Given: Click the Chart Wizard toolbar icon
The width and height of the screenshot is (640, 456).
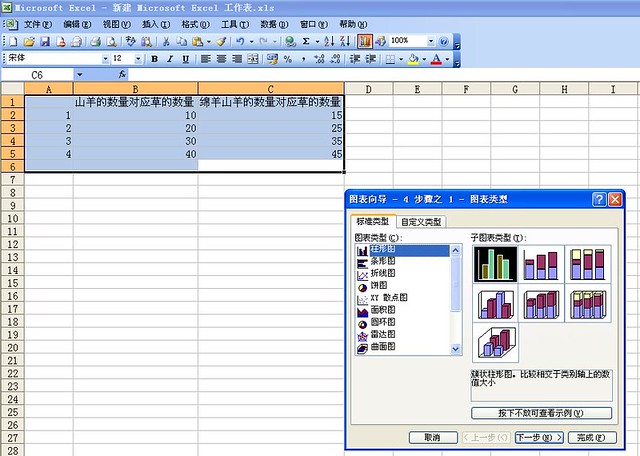Looking at the screenshot, I should point(364,41).
